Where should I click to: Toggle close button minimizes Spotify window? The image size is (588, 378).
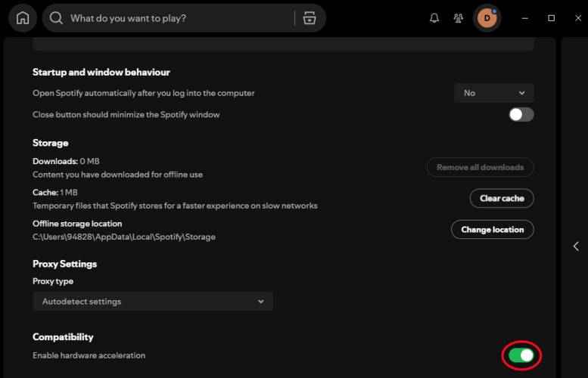point(521,115)
